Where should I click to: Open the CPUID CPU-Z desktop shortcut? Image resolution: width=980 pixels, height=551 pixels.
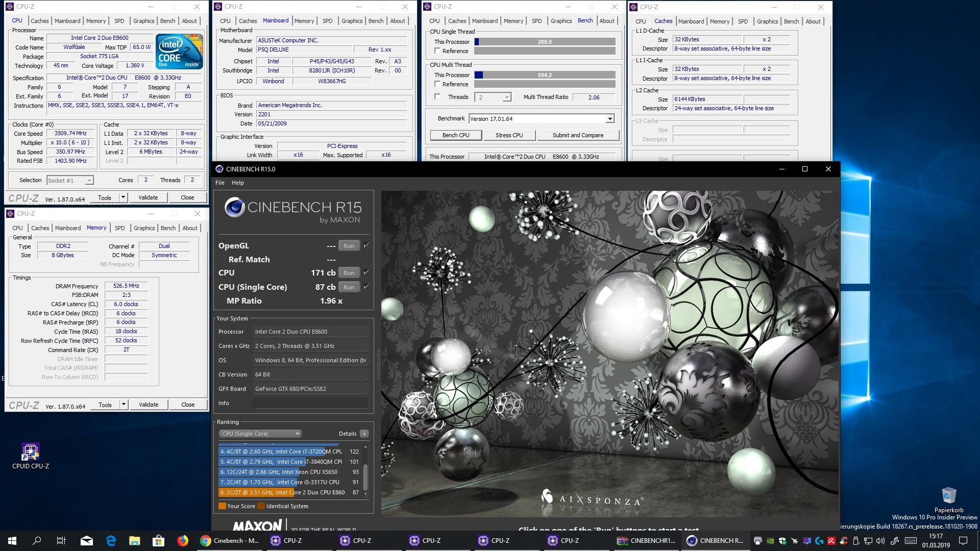point(30,452)
